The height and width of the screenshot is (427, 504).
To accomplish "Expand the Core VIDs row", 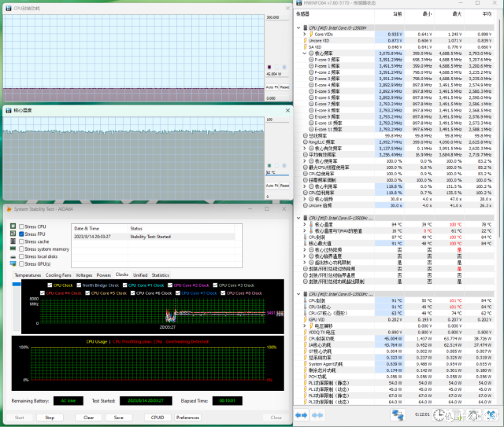I will 304,34.
